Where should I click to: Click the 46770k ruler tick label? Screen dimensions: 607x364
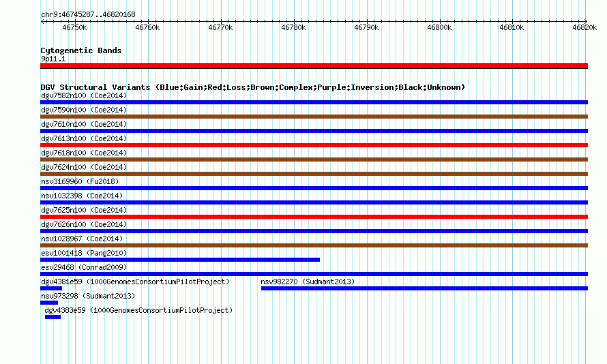(x=220, y=28)
